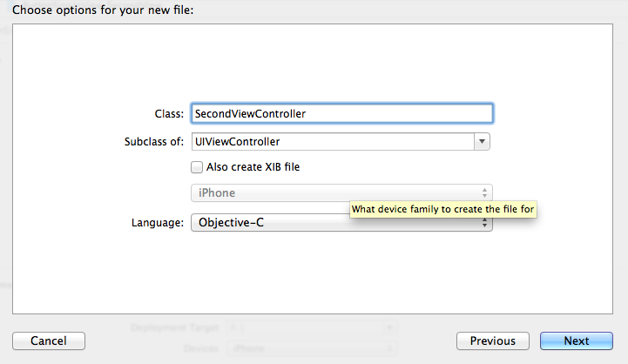Click the Subclass of text box
The height and width of the screenshot is (364, 628).
pyautogui.click(x=332, y=141)
